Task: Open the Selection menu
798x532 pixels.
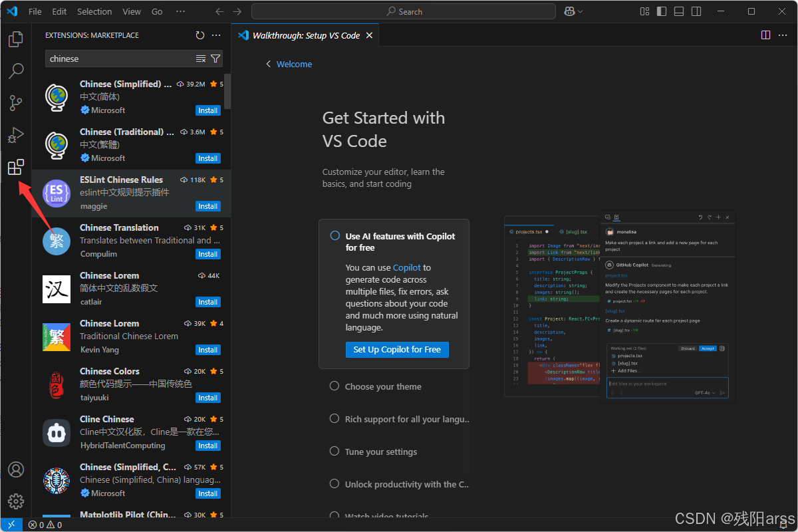Action: click(94, 11)
